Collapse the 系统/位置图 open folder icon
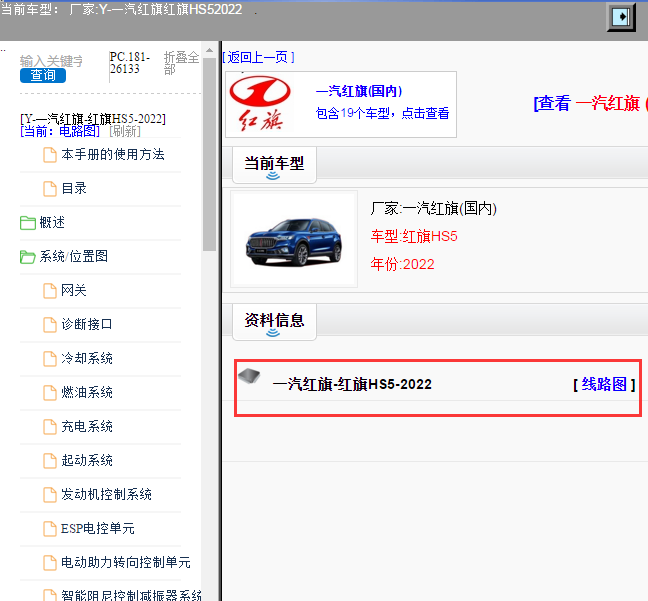The height and width of the screenshot is (601, 648). [28, 256]
